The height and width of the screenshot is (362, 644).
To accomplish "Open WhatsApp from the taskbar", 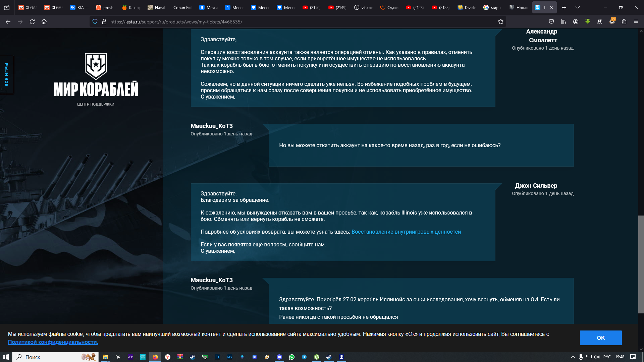I will (x=292, y=357).
